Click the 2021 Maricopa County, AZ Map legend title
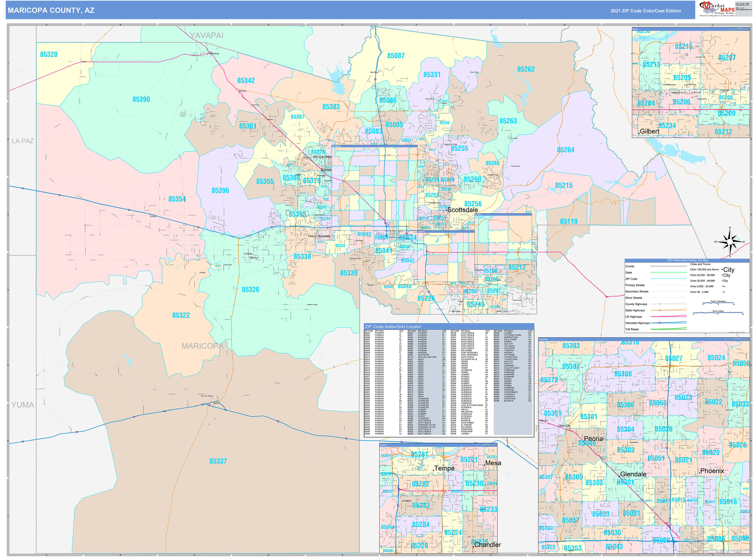The width and height of the screenshot is (756, 557). (x=687, y=260)
